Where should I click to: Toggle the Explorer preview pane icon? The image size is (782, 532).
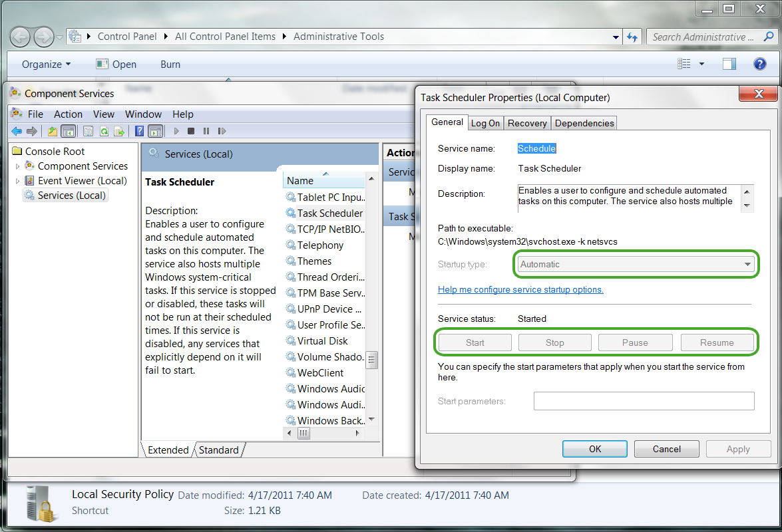(x=729, y=64)
